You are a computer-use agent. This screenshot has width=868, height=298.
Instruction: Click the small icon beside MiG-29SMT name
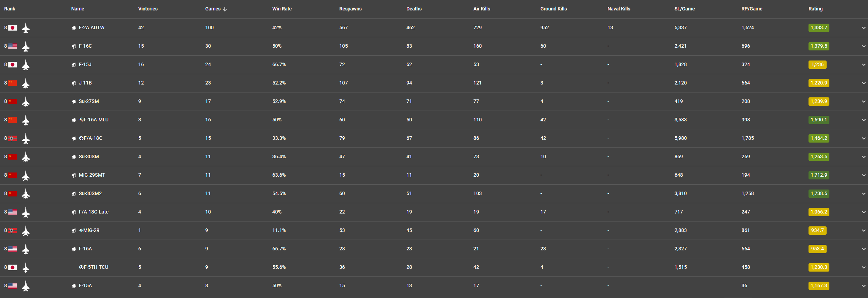click(x=74, y=175)
